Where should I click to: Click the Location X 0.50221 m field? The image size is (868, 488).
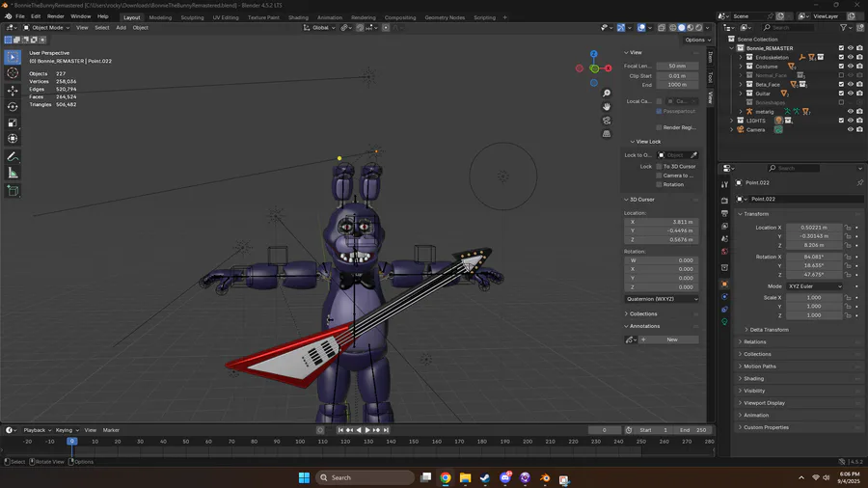click(x=814, y=228)
